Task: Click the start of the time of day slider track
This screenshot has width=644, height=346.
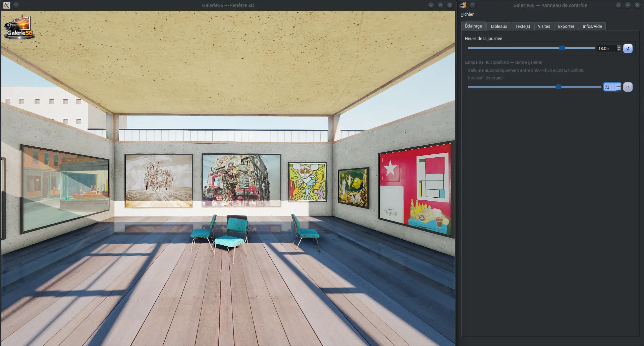Action: 469,48
